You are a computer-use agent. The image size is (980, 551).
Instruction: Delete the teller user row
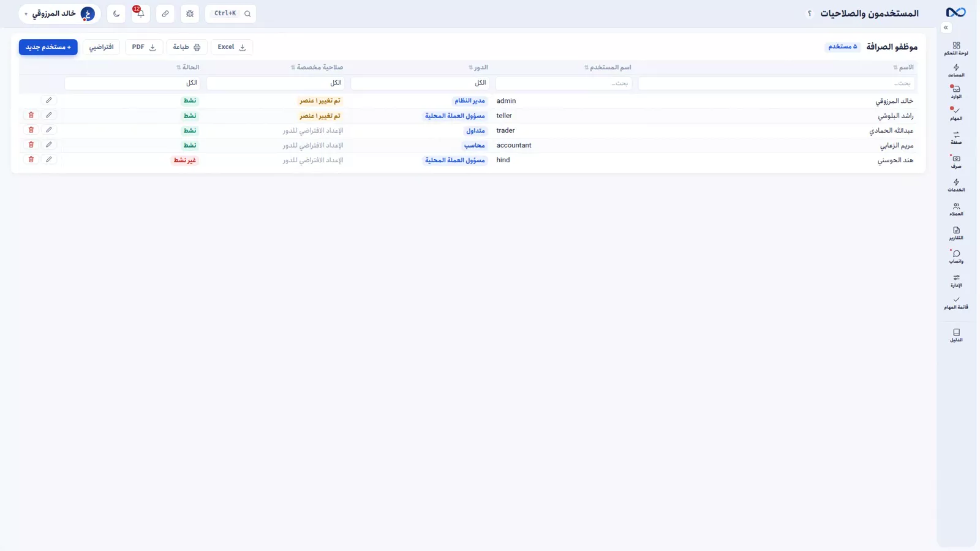click(x=31, y=115)
